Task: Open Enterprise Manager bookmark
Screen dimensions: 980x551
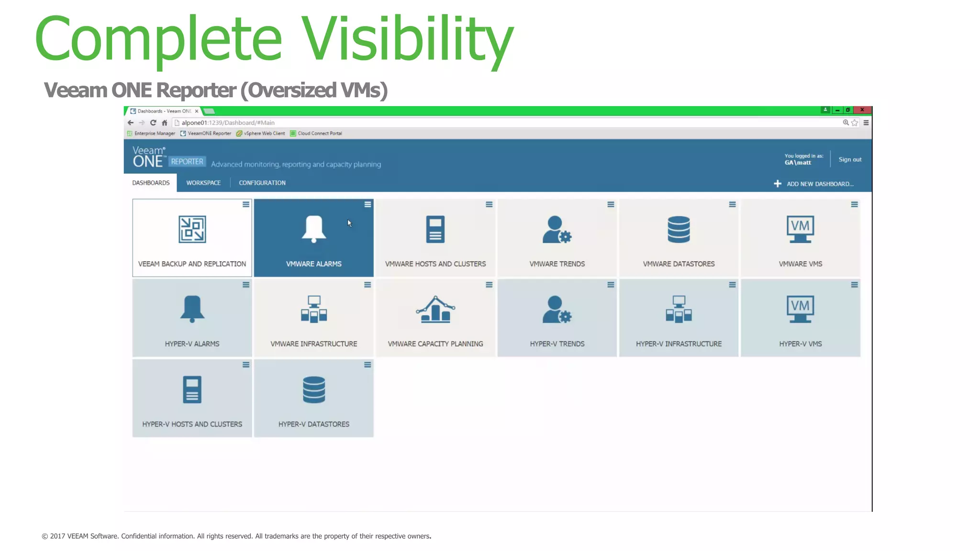Action: (x=151, y=133)
